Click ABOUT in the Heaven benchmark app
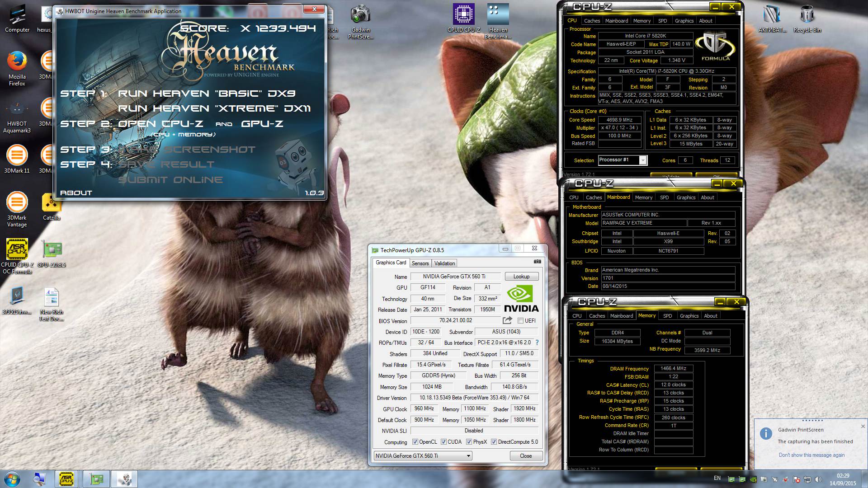Image resolution: width=868 pixels, height=488 pixels. 76,193
